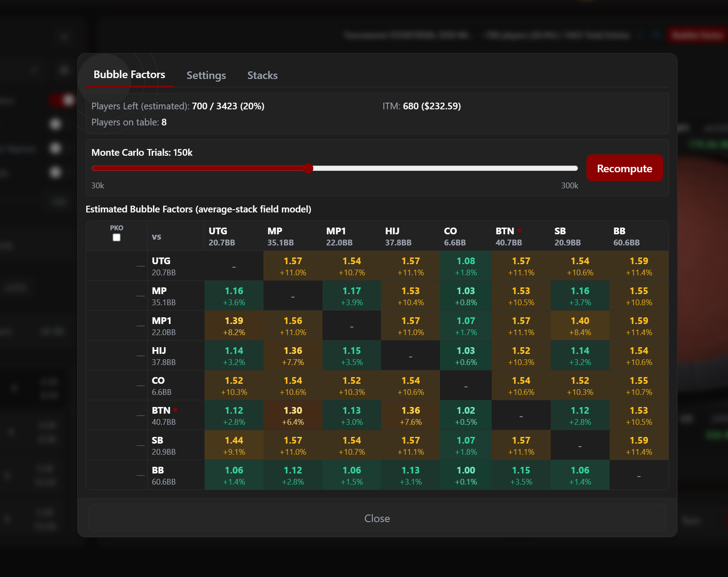The width and height of the screenshot is (728, 577).
Task: Click the BB column header with 60.6BB
Action: 626,236
